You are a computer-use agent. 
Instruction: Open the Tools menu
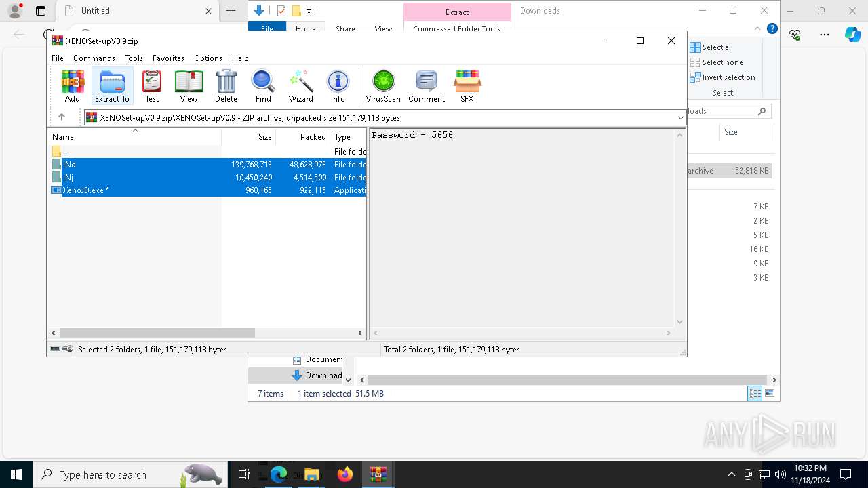coord(134,58)
